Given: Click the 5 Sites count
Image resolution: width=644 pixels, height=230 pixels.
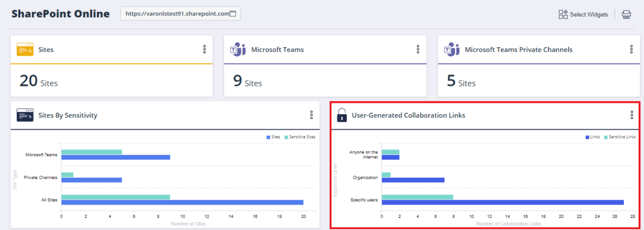Looking at the screenshot, I should (x=461, y=81).
